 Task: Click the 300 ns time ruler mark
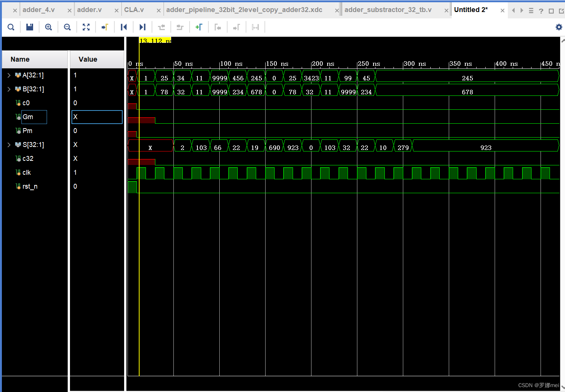[x=415, y=64]
